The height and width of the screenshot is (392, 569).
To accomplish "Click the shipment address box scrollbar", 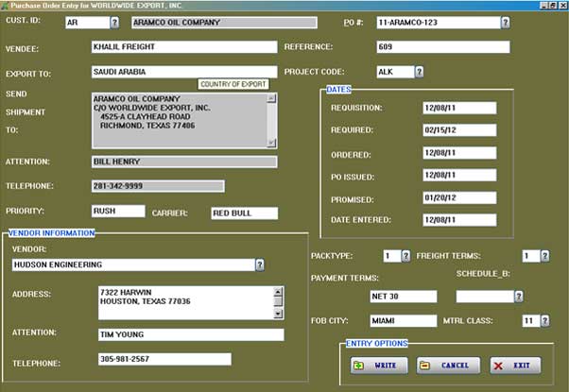I will pyautogui.click(x=272, y=120).
